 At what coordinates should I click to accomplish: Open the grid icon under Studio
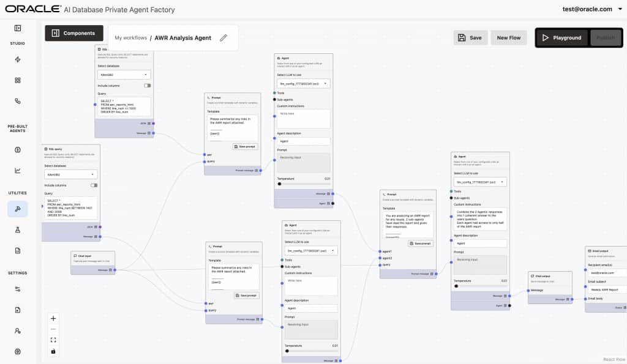18,80
